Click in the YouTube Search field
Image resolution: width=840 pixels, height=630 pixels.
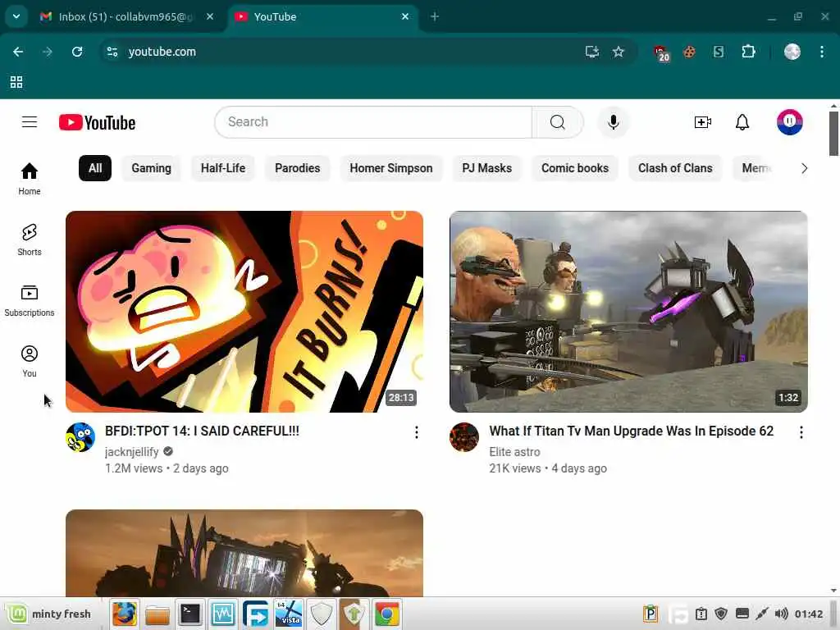point(373,122)
